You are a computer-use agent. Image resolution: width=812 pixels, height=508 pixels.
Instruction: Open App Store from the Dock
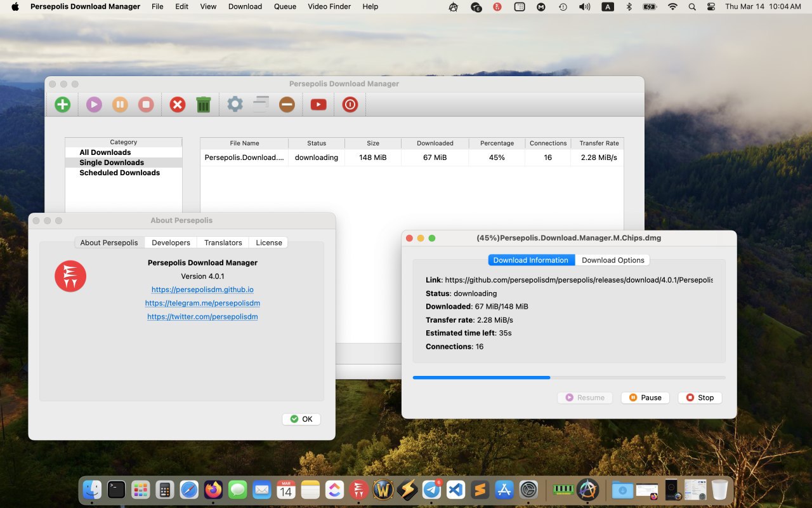[504, 490]
